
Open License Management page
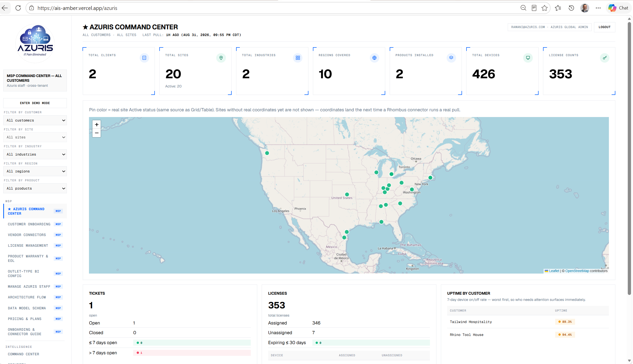35,246
